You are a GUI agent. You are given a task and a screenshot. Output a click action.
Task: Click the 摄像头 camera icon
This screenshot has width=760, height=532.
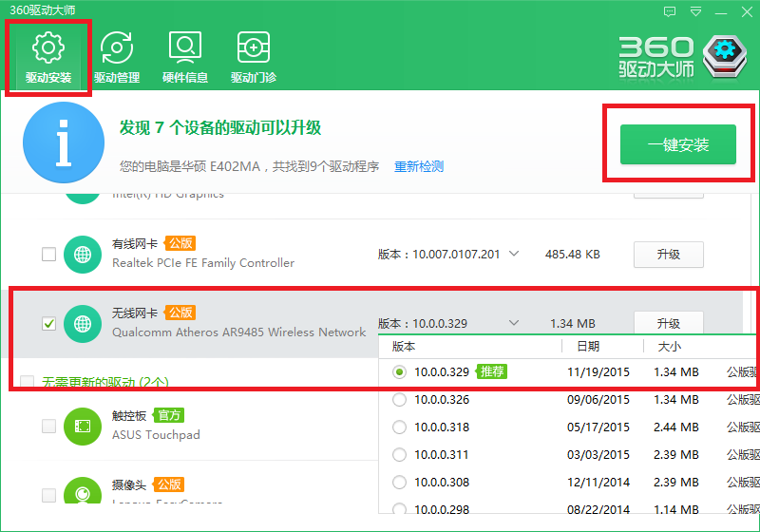point(83,490)
